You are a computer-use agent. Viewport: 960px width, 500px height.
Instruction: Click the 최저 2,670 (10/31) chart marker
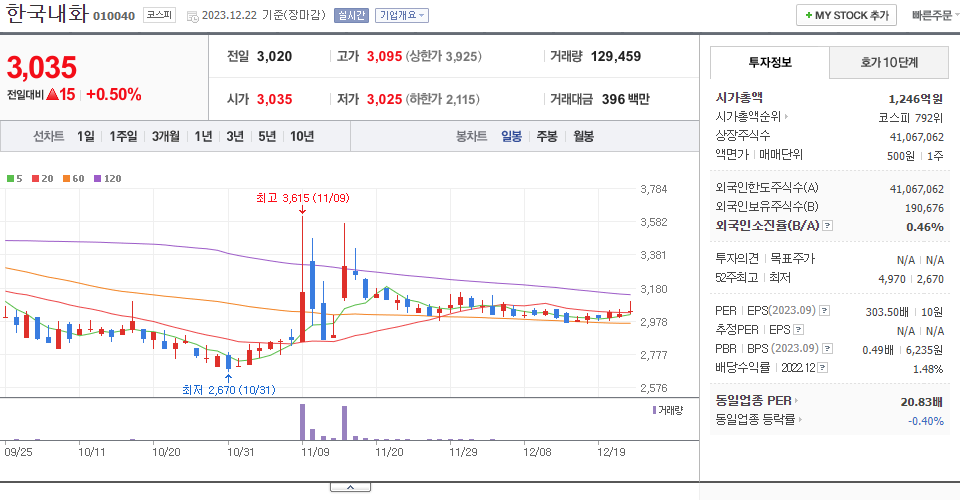228,390
